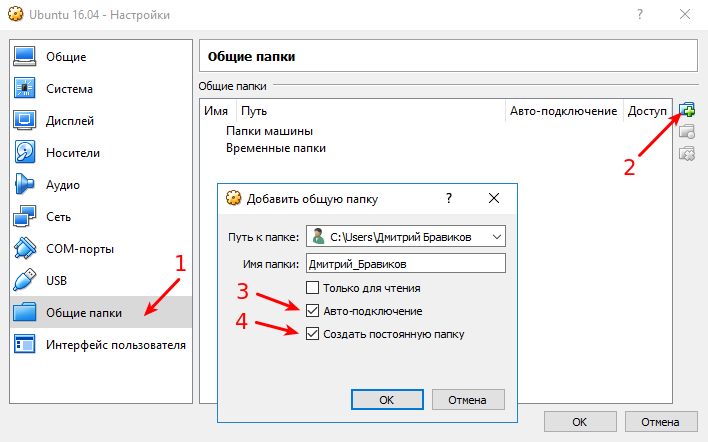This screenshot has width=708, height=442.
Task: Click the Сеть network icon
Action: pyautogui.click(x=24, y=216)
